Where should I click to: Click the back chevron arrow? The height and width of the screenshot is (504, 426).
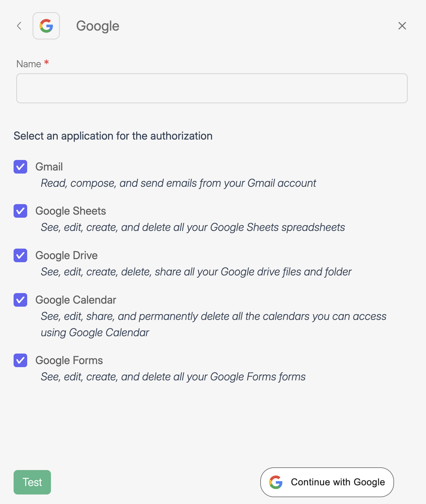click(x=19, y=26)
